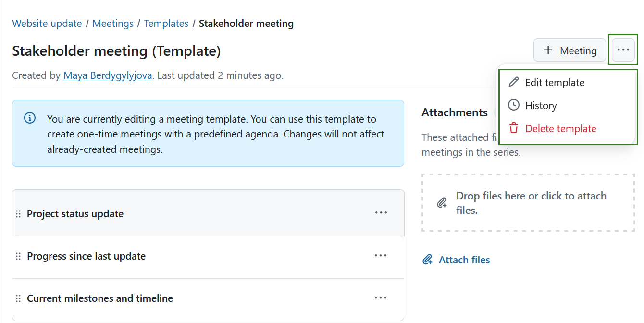Screen dimensions: 644x323
Task: Click the info icon in the template notice
Action: point(29,117)
